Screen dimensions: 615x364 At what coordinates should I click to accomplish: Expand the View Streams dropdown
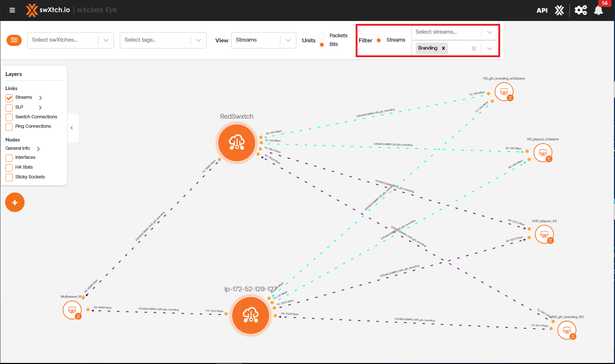point(263,40)
